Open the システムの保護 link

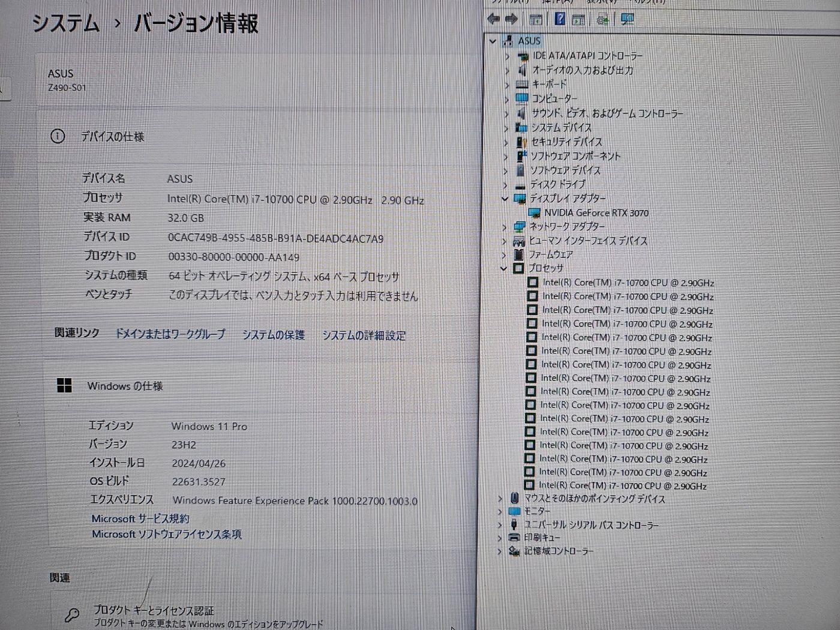(274, 335)
